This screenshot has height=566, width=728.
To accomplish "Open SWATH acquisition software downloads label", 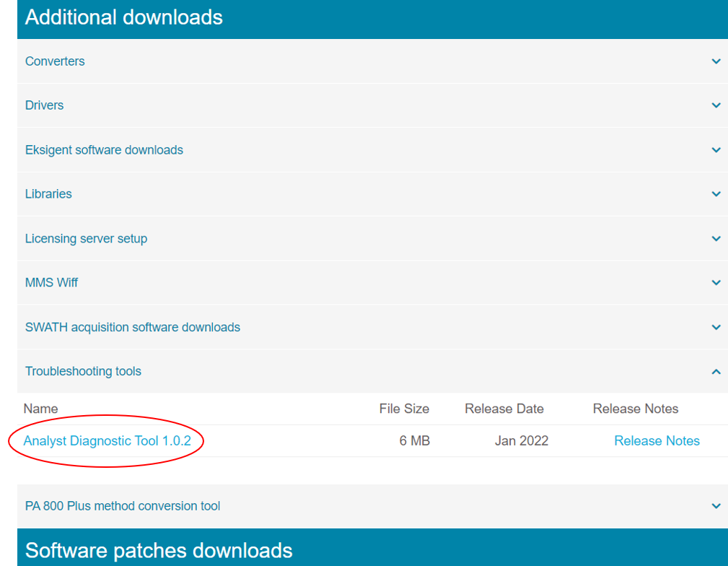I will coord(132,327).
